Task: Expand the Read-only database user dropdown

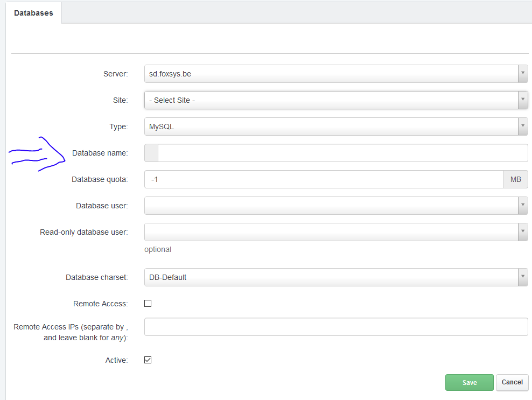Action: tap(522, 231)
